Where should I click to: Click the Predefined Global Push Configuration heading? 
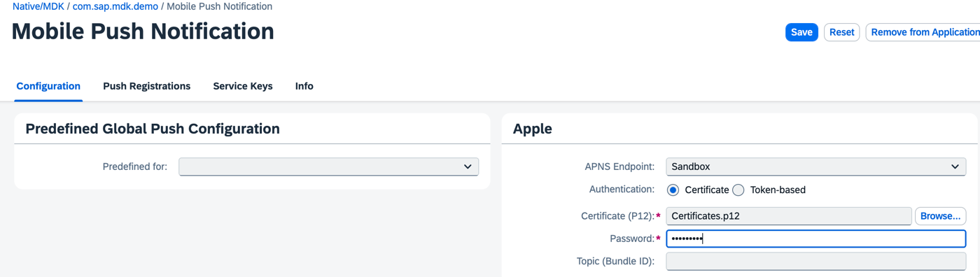[153, 129]
